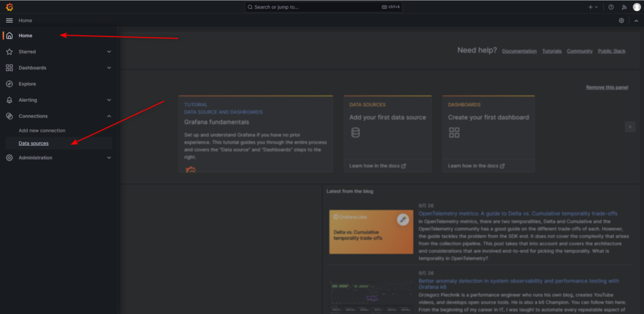Click the database icon on data source card
The height and width of the screenshot is (314, 644).
point(355,133)
